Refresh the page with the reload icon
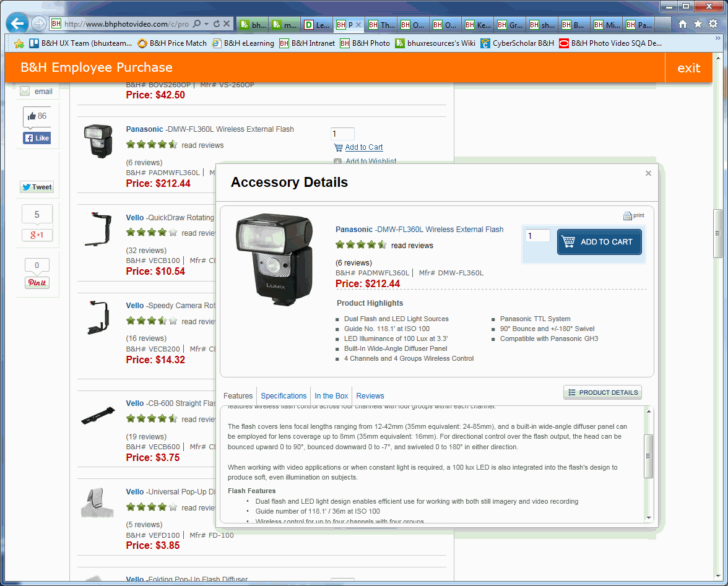This screenshot has width=728, height=586. click(217, 24)
